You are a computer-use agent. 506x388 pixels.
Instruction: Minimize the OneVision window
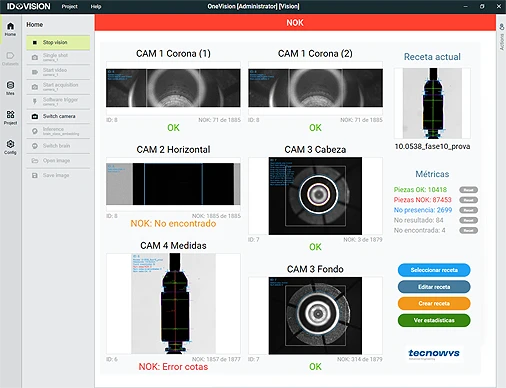466,6
